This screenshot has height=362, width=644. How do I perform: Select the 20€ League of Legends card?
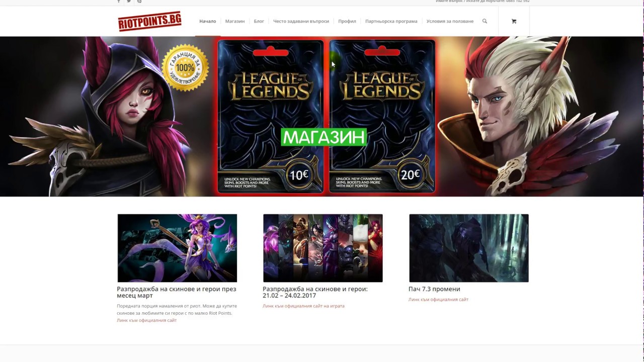click(x=382, y=117)
